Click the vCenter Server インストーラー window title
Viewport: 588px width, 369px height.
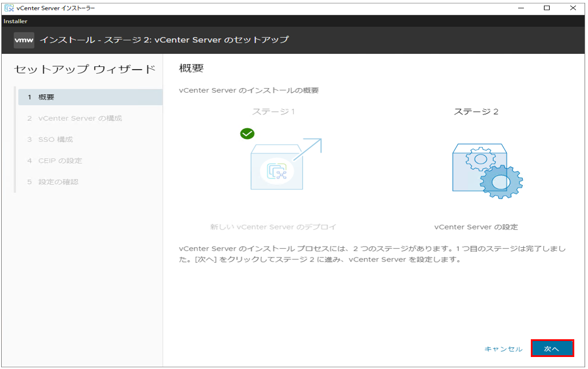pos(55,8)
